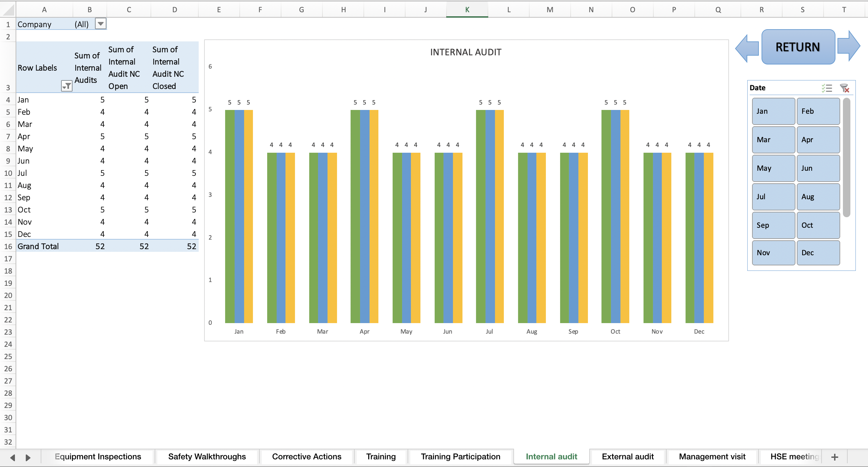Select the Grand Total cell

coord(38,246)
